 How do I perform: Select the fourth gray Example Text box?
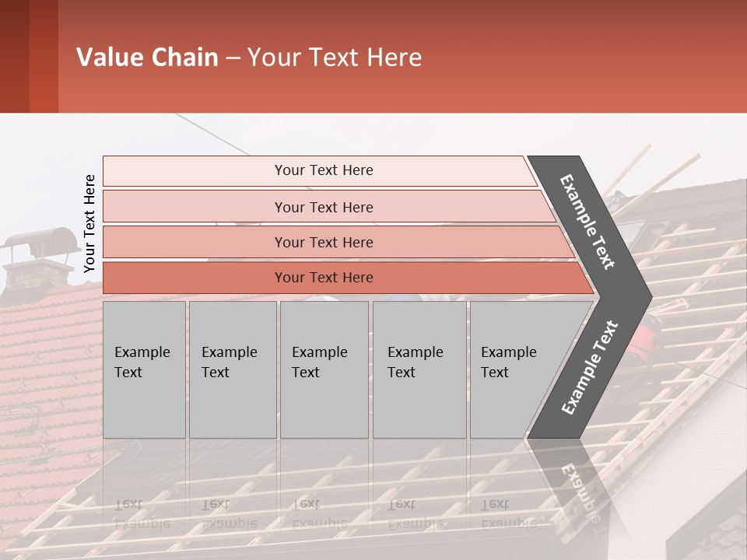click(419, 369)
